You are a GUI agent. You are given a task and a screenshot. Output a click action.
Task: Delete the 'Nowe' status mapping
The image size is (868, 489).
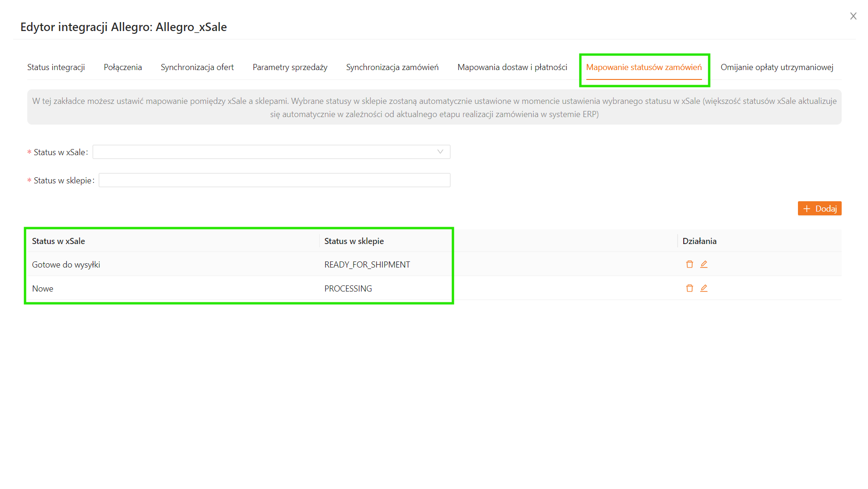point(689,288)
